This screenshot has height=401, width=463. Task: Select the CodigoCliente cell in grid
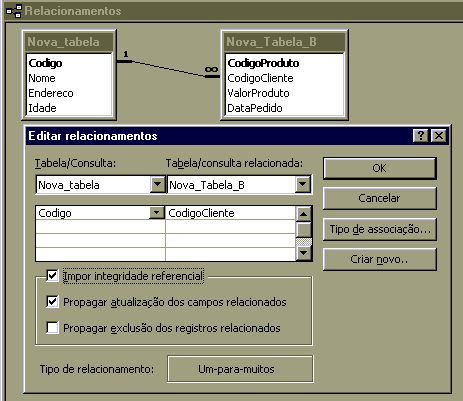(x=230, y=213)
